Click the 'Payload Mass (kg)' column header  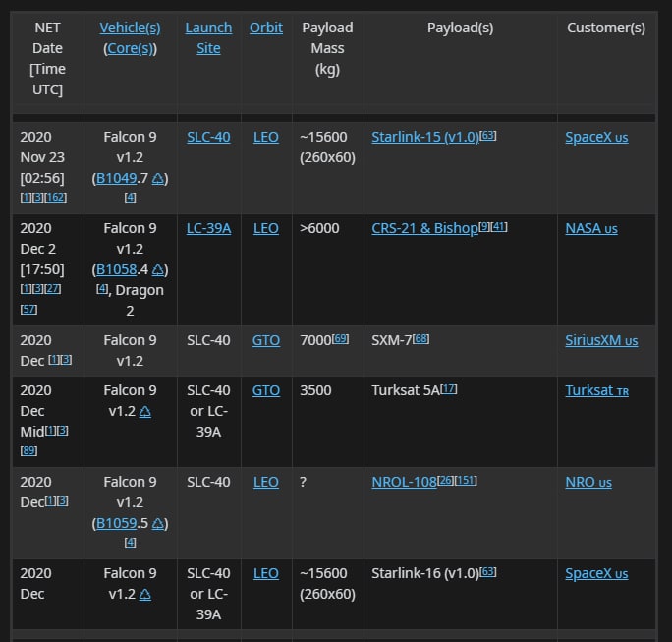point(327,48)
